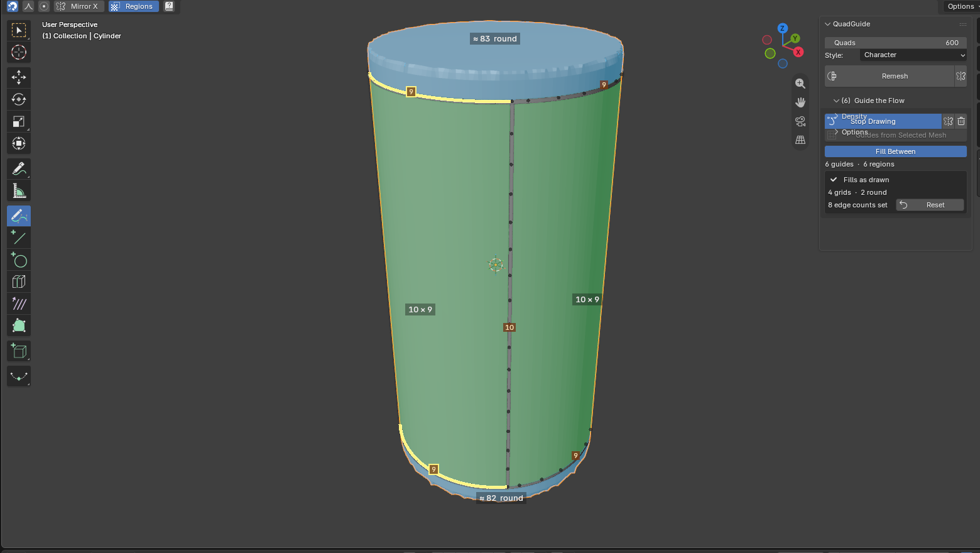
Task: Select the curve with points tool at toolbar bottom
Action: (x=19, y=376)
